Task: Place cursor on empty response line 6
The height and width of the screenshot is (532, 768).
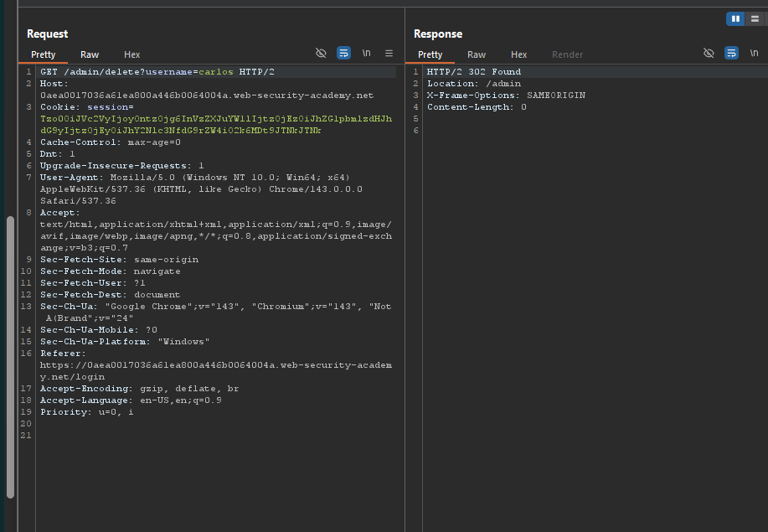Action: pos(595,131)
